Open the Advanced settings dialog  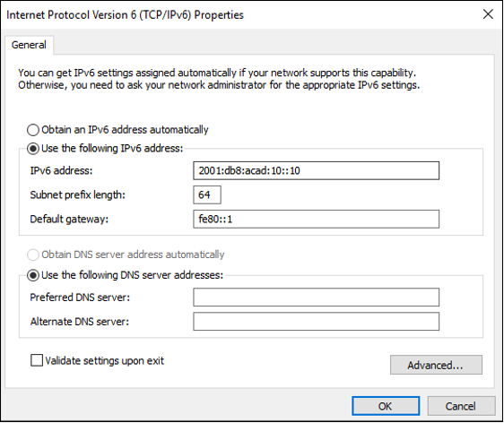pyautogui.click(x=436, y=365)
